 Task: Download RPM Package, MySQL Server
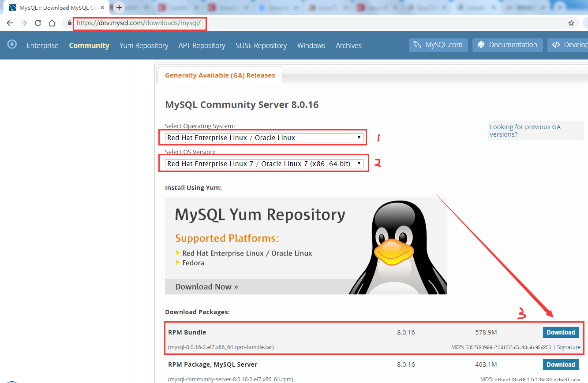click(561, 364)
